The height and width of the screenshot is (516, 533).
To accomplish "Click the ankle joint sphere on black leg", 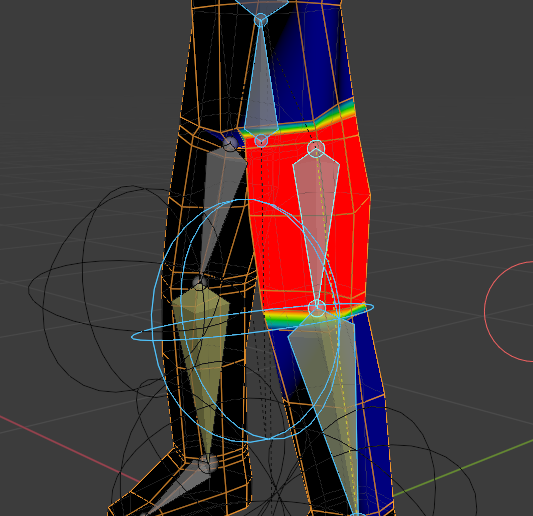I will point(208,464).
